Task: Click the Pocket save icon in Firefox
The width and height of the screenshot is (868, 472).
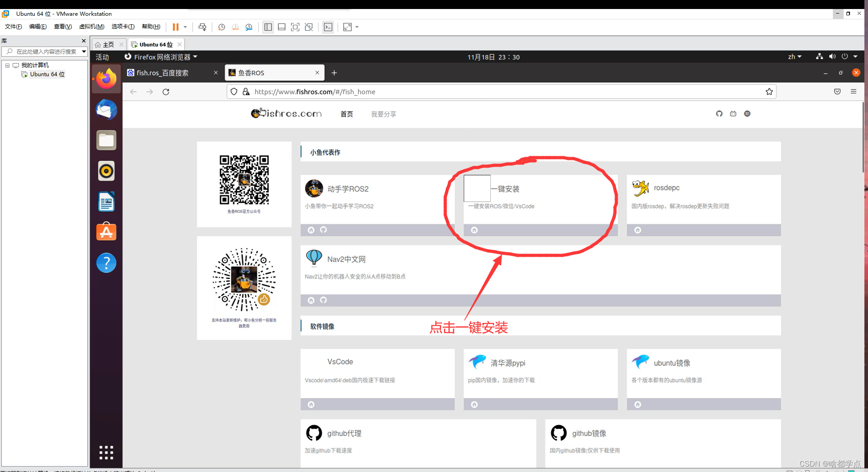Action: tap(837, 91)
